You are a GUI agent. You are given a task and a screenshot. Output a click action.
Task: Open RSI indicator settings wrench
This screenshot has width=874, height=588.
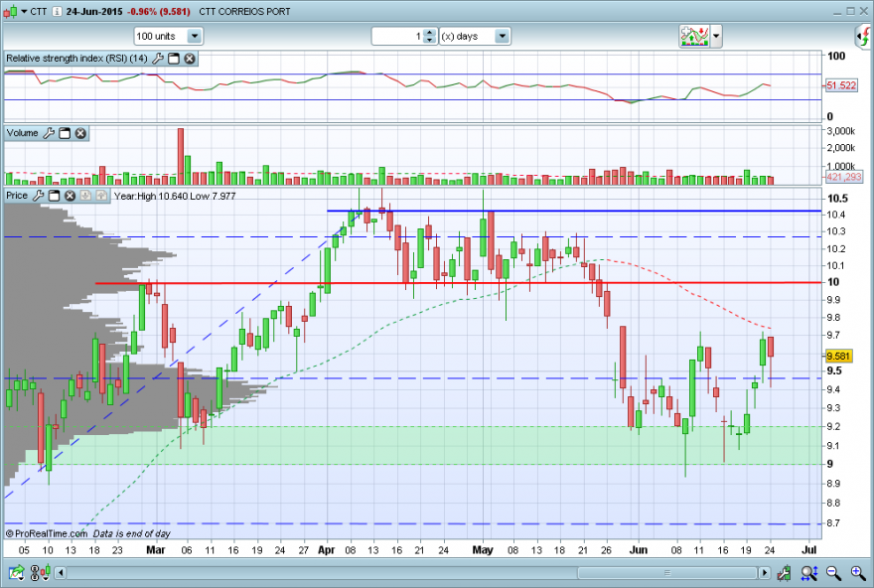(x=158, y=59)
